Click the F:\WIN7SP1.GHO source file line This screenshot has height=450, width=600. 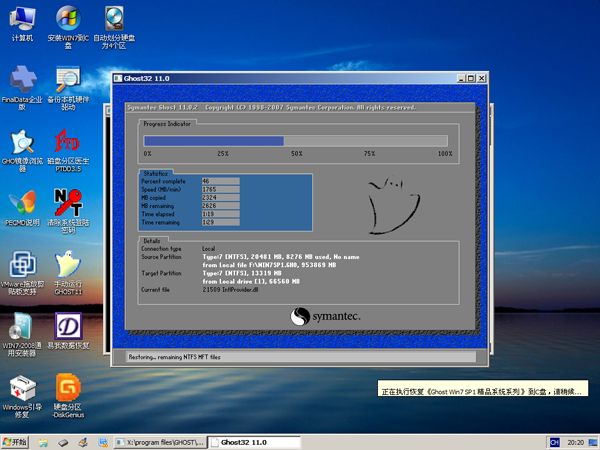click(269, 265)
